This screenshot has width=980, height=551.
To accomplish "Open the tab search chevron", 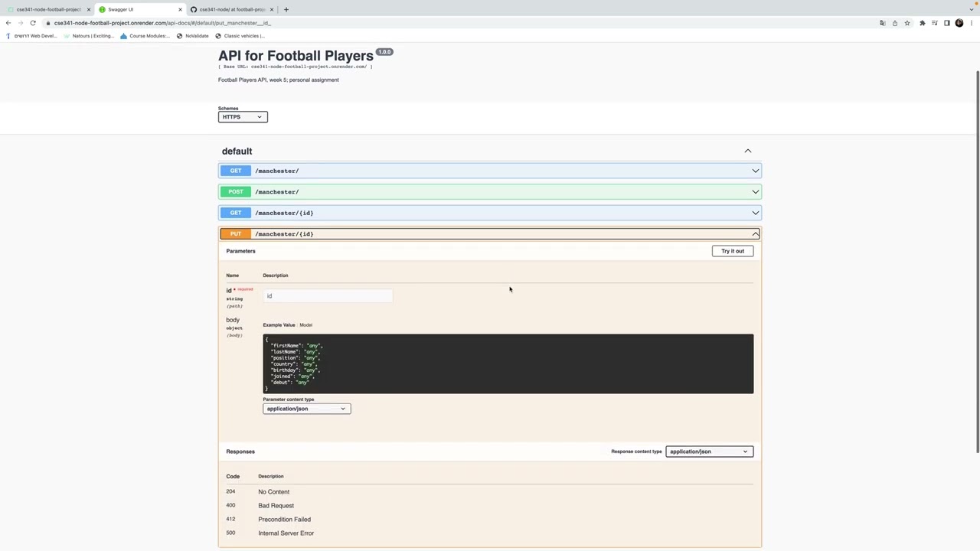I will [970, 9].
